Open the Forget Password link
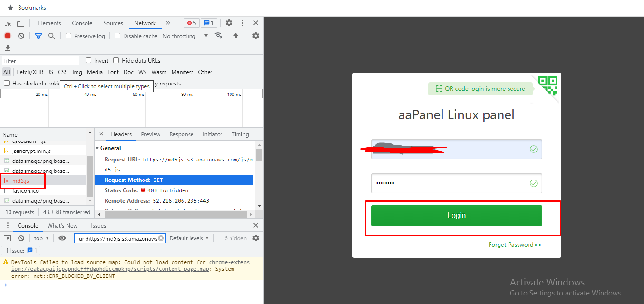644x304 pixels. (515, 245)
